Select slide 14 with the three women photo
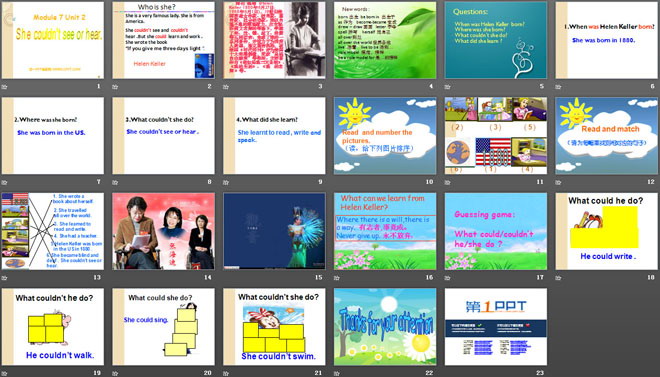Screen dimensions: 660x377 pyautogui.click(x=163, y=231)
